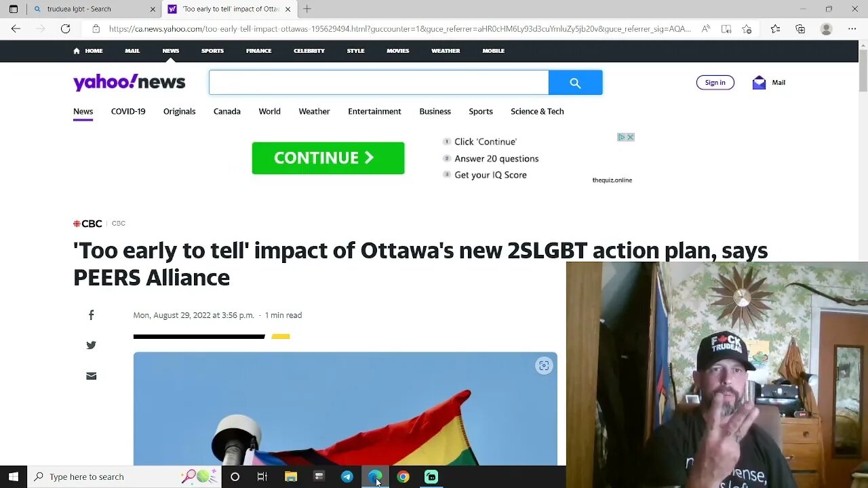The image size is (868, 488).
Task: Reload the page with refresh icon
Action: (65, 28)
